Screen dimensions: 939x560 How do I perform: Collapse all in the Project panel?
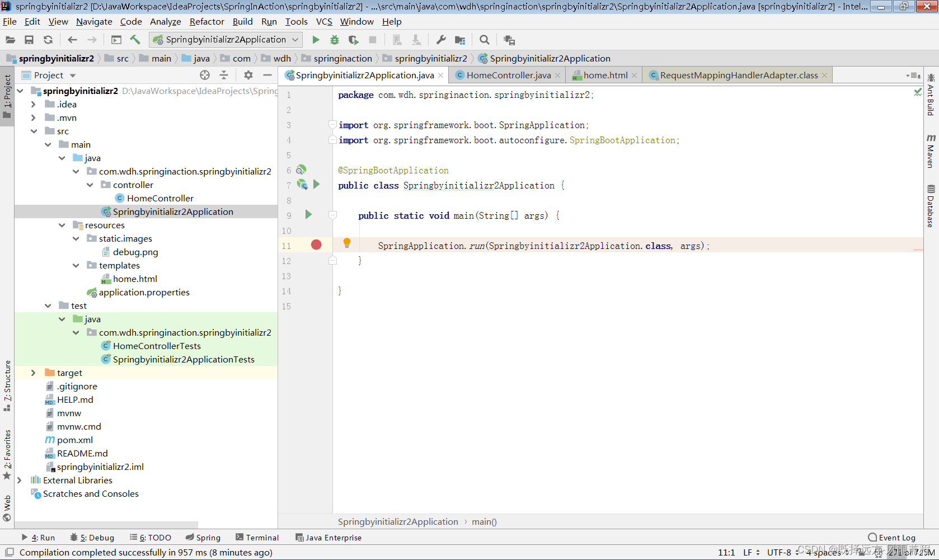pyautogui.click(x=224, y=75)
